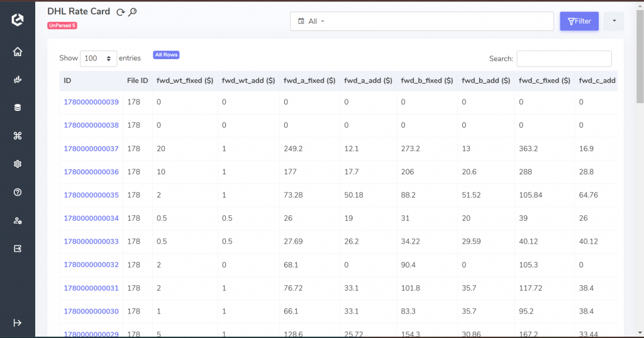Open the command symbol sidebar icon
The width and height of the screenshot is (644, 338).
17,136
